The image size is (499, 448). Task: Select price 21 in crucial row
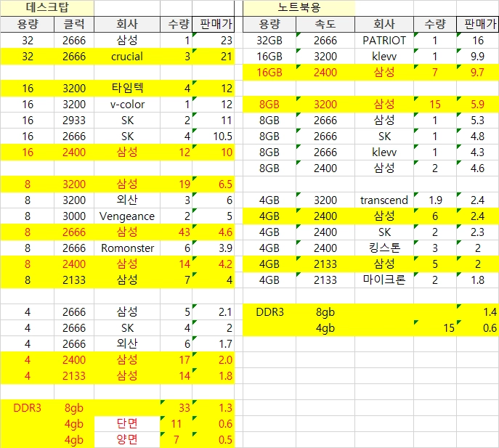214,57
